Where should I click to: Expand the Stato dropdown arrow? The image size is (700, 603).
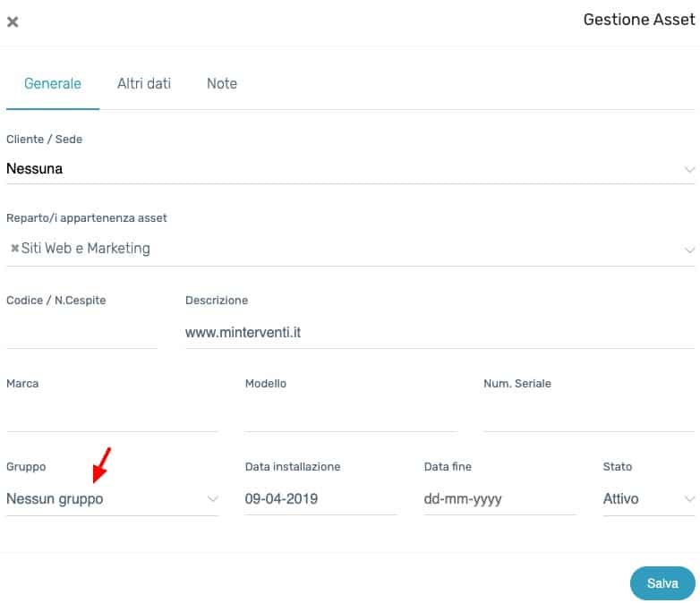click(x=689, y=499)
